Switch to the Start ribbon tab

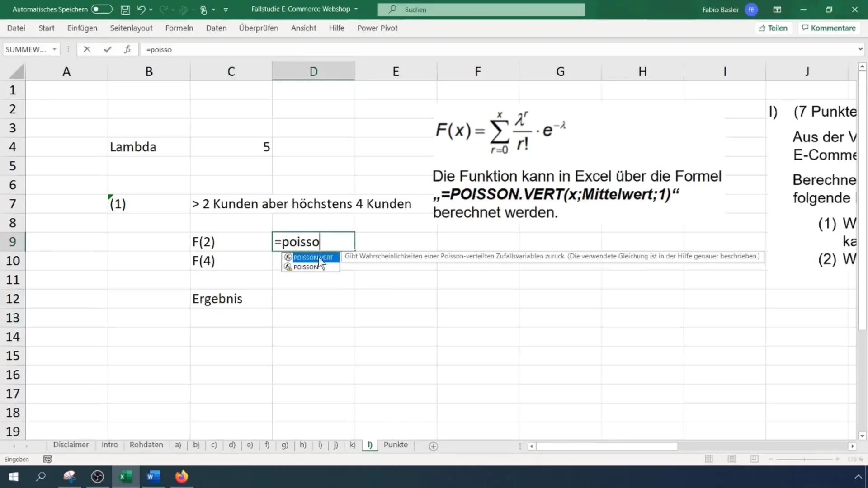coord(47,28)
